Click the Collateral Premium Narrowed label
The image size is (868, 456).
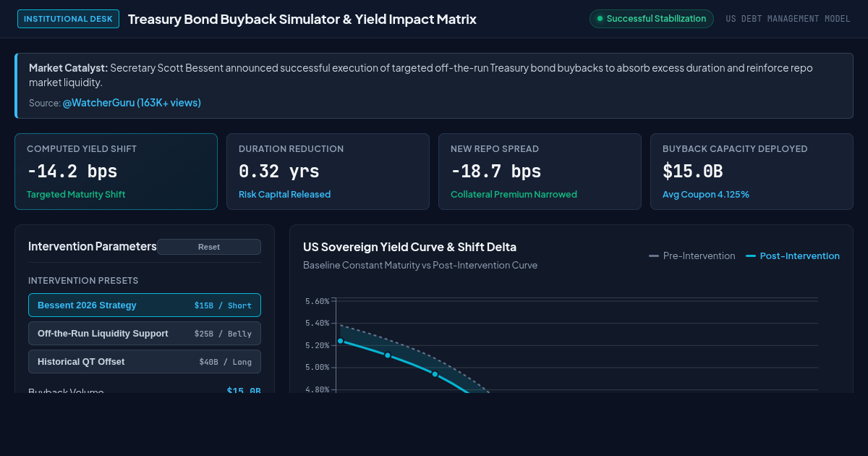(x=514, y=195)
